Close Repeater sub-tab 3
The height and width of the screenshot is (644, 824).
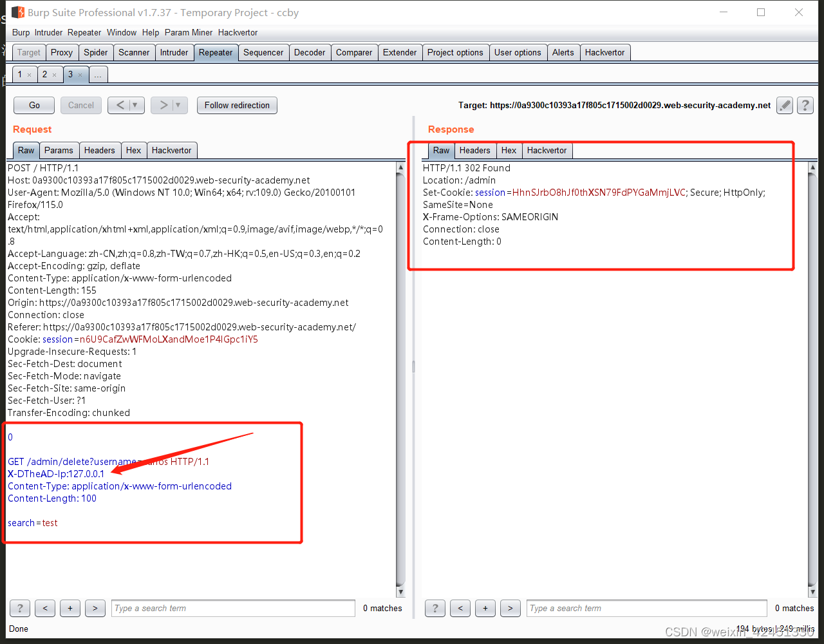tap(80, 75)
